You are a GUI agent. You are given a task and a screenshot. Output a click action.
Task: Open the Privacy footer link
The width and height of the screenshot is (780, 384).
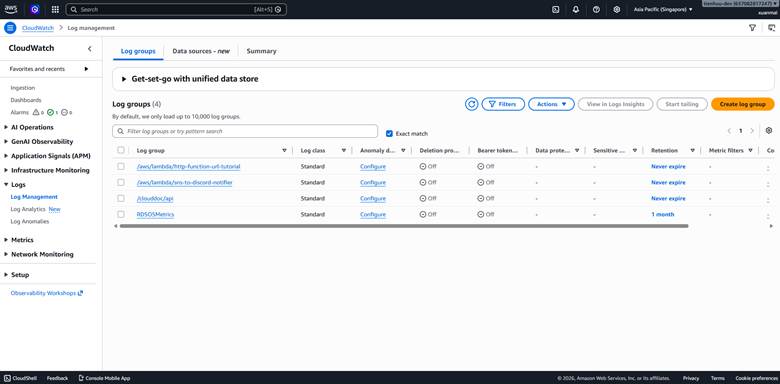pyautogui.click(x=690, y=378)
